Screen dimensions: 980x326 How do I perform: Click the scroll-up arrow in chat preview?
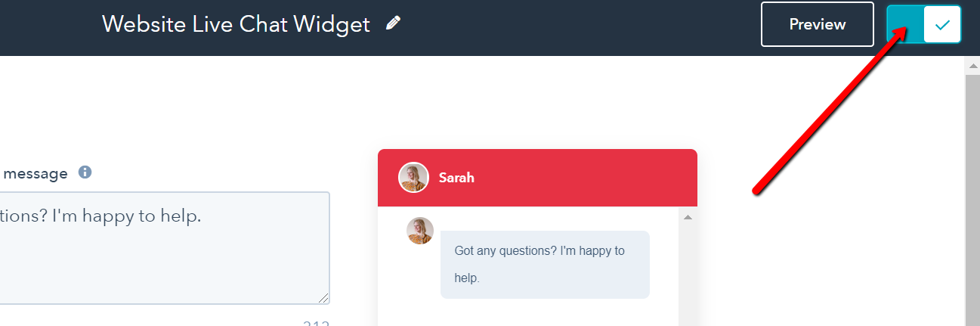pyautogui.click(x=688, y=218)
